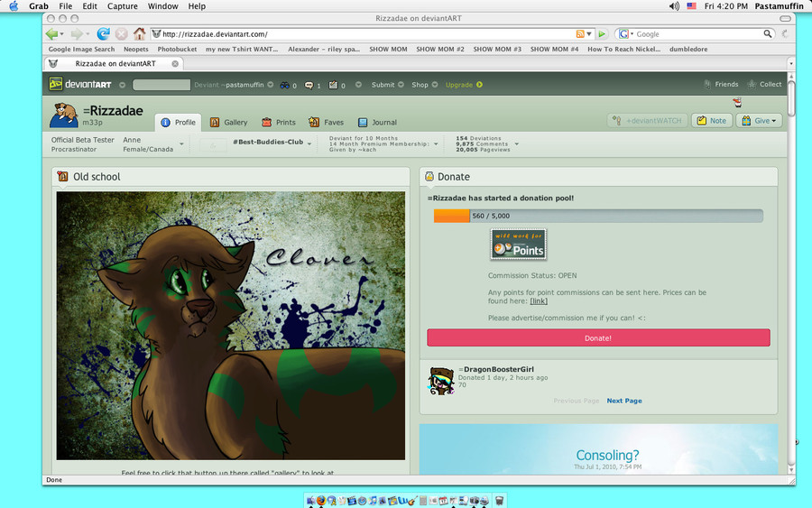
Task: Open the ~pastamuffin user dropdown
Action: [x=271, y=85]
